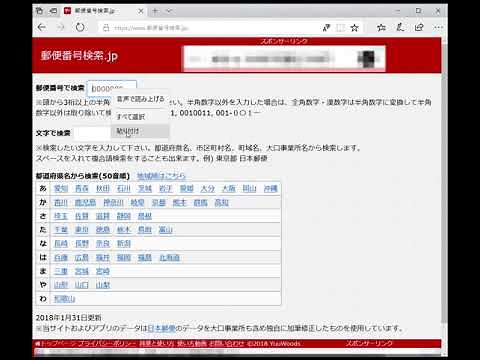Open the 富山 prefecture link

click(166, 230)
